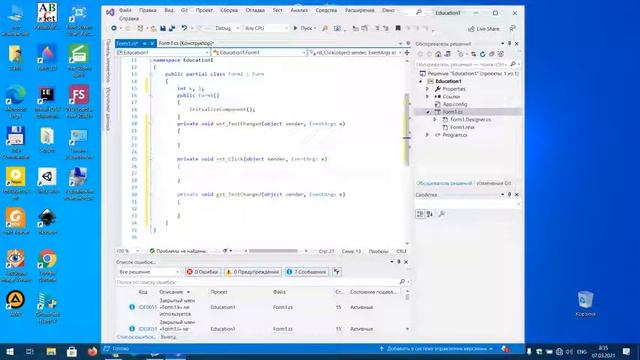Click Alphabetical sort icon in Properties panel
This screenshot has width=640, height=360.
click(x=429, y=214)
